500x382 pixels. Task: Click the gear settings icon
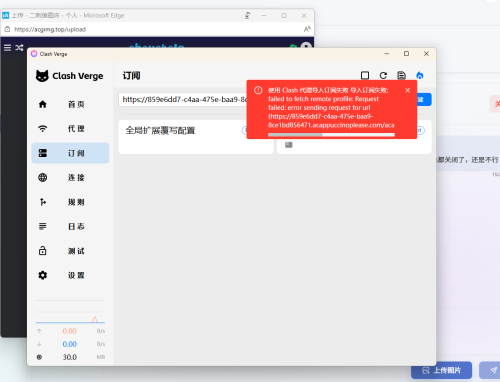pyautogui.click(x=43, y=275)
